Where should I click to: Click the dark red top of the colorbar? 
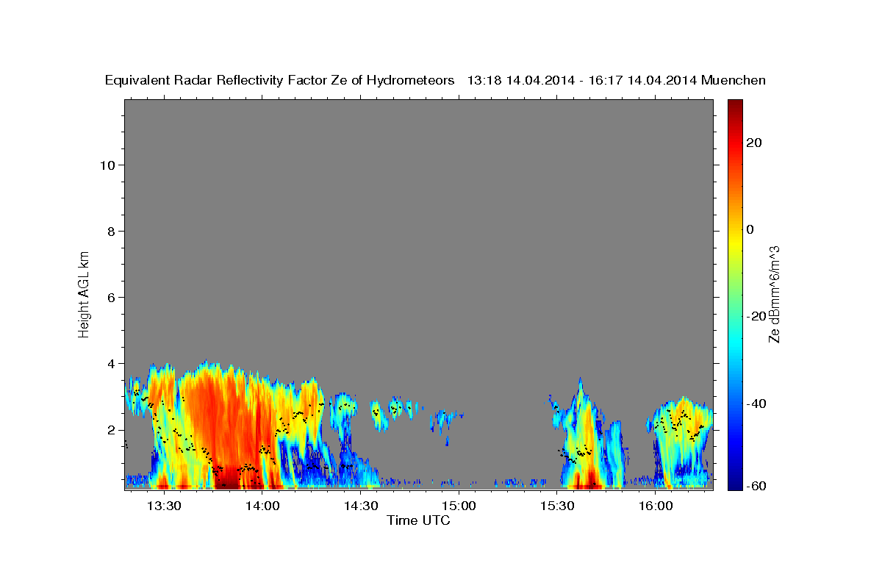coord(735,105)
